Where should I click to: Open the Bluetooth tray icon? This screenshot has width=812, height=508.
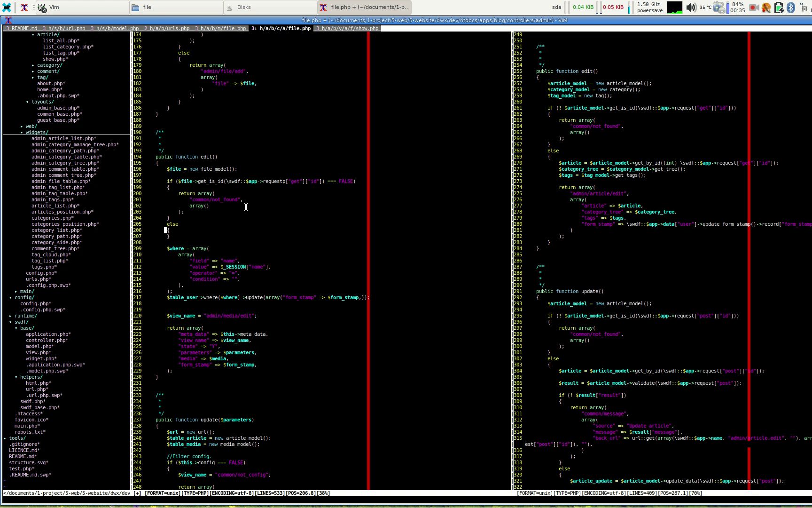[791, 7]
